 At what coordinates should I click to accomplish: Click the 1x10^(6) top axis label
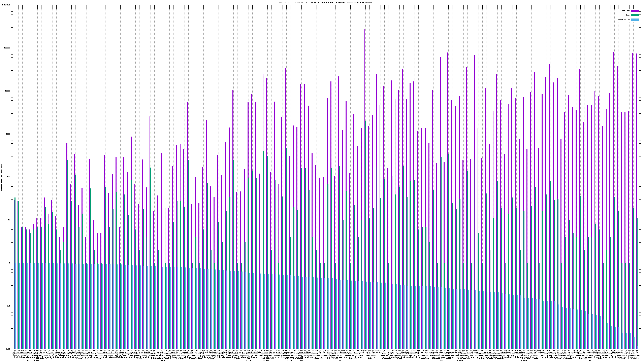coord(6,5)
